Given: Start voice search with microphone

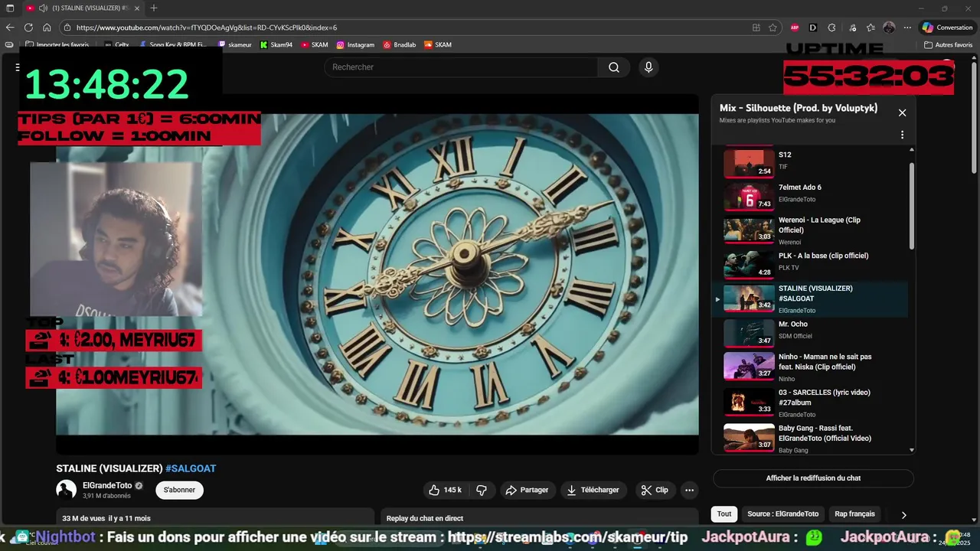Looking at the screenshot, I should [x=648, y=67].
